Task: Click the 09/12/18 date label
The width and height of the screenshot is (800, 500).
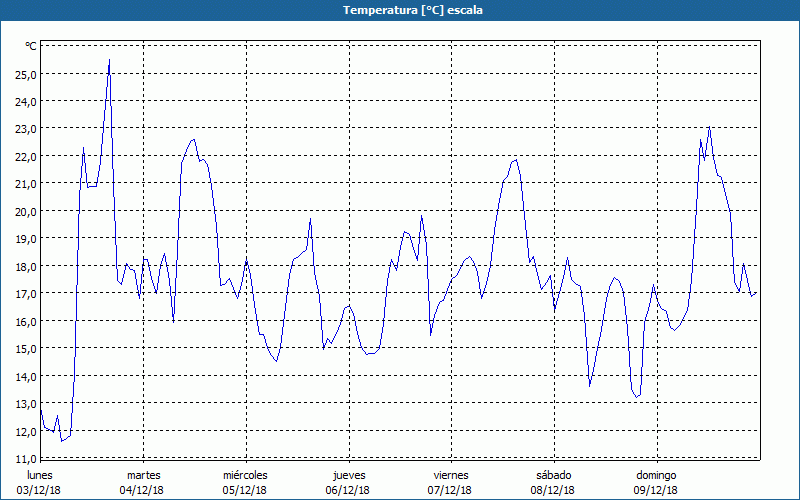Action: click(656, 490)
